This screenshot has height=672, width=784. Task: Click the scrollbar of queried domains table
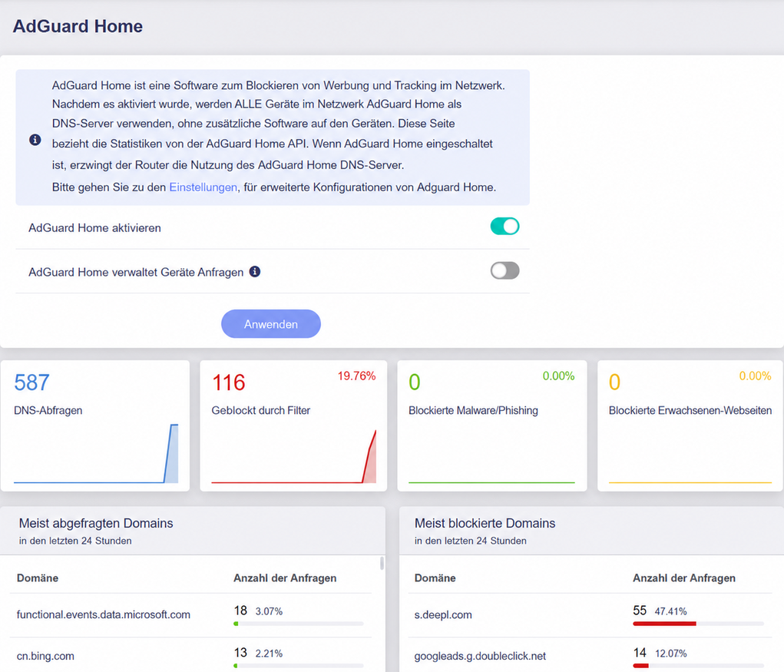pyautogui.click(x=382, y=564)
